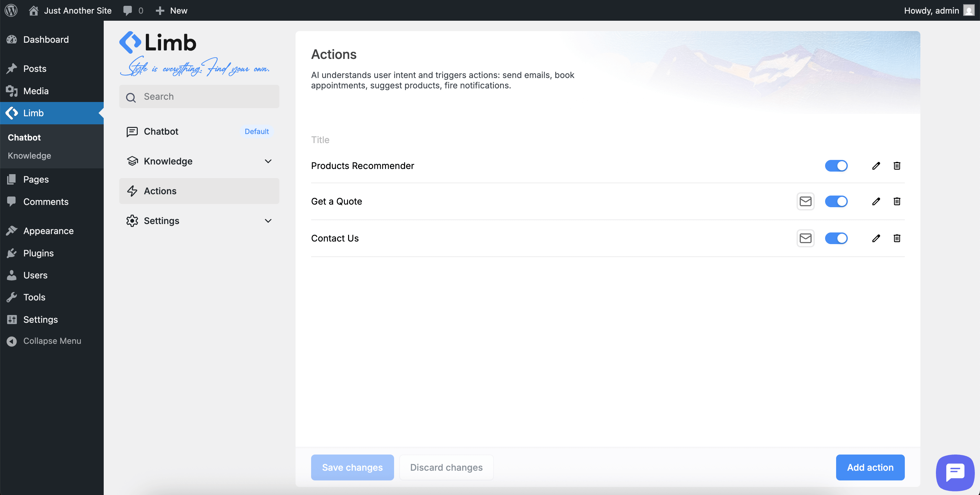Open Limb Settings via the gear icon
Viewport: 980px width, 495px height.
(132, 220)
